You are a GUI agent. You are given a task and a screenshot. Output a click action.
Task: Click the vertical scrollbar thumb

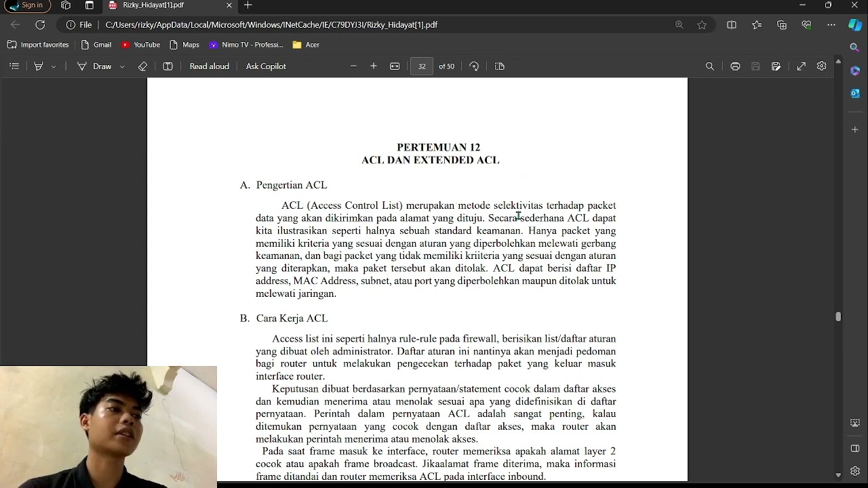click(838, 317)
